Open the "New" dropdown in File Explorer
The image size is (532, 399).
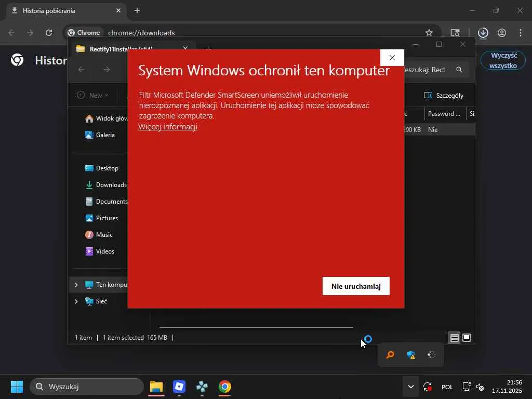pos(92,96)
